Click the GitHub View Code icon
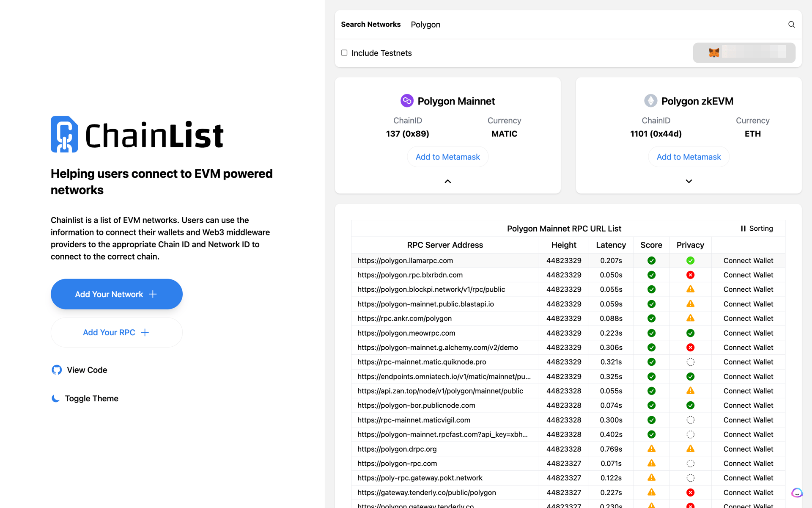This screenshot has width=812, height=508. (x=57, y=370)
